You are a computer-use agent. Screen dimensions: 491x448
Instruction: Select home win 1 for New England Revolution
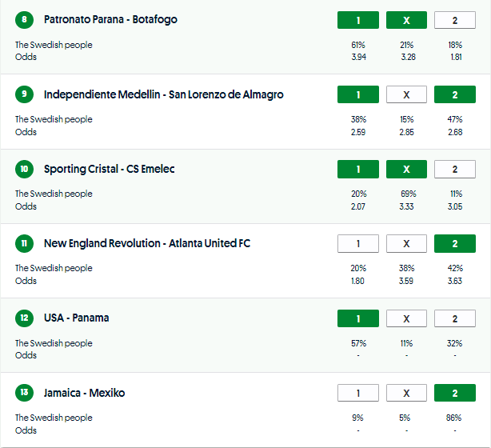click(358, 243)
